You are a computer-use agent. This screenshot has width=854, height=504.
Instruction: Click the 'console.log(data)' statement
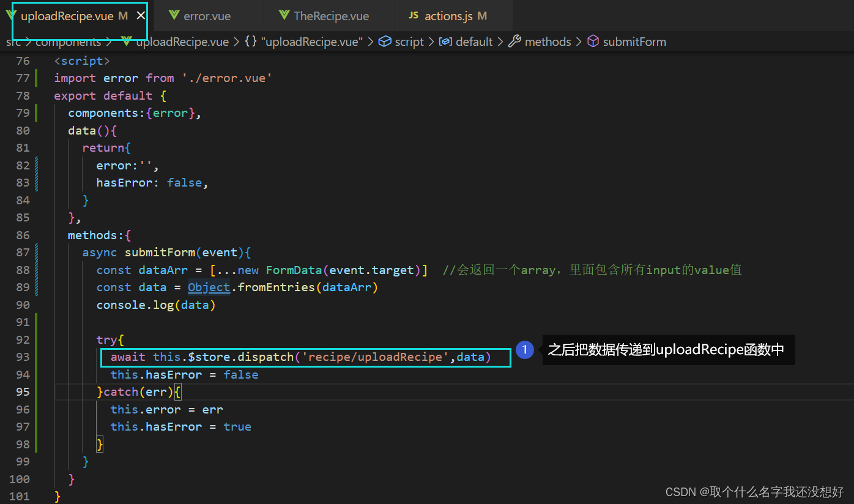156,305
